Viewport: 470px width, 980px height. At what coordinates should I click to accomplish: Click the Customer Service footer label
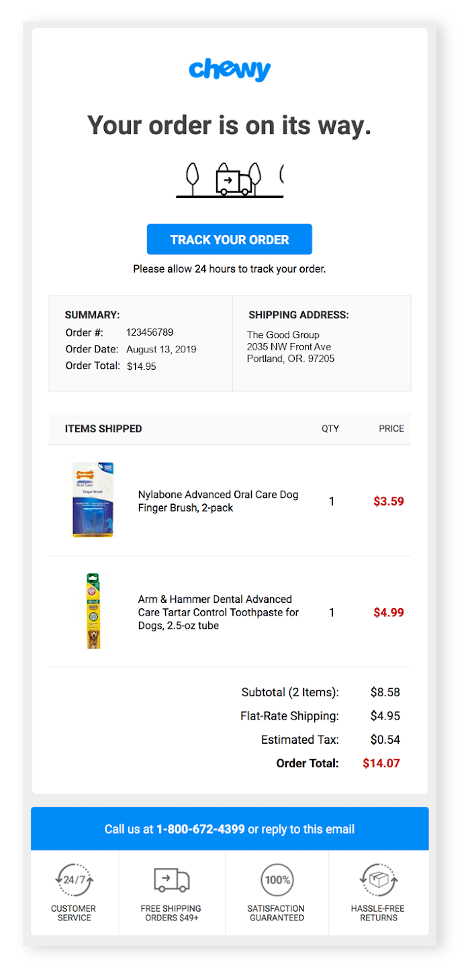tap(74, 913)
